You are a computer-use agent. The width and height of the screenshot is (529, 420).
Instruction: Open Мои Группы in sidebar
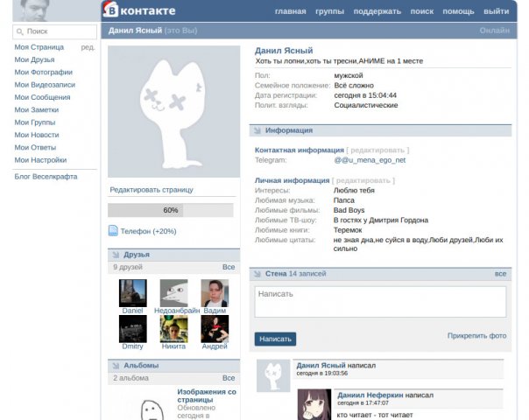(35, 122)
